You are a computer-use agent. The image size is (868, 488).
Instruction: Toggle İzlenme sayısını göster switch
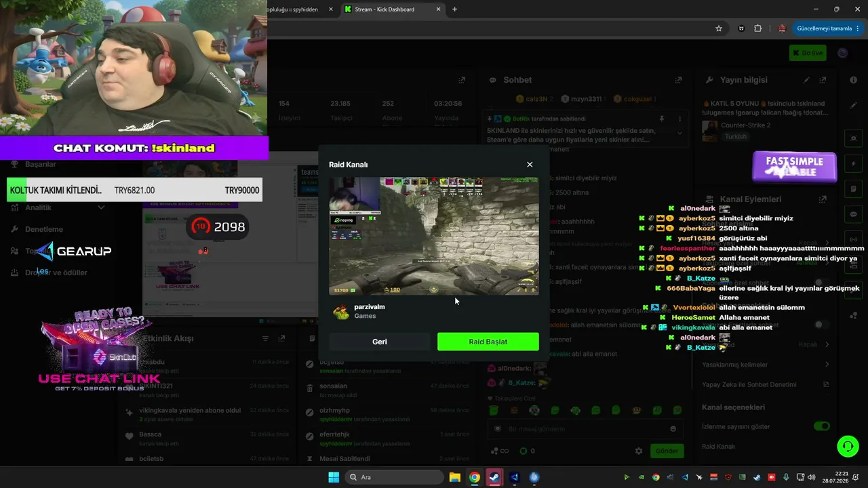[821, 426]
